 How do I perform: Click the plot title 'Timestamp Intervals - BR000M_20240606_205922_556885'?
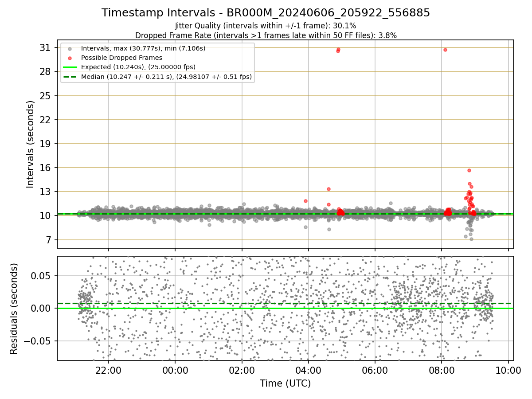click(x=266, y=13)
